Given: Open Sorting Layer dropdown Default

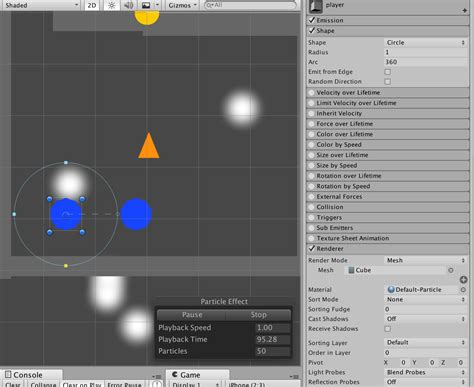Looking at the screenshot, I should point(426,343).
